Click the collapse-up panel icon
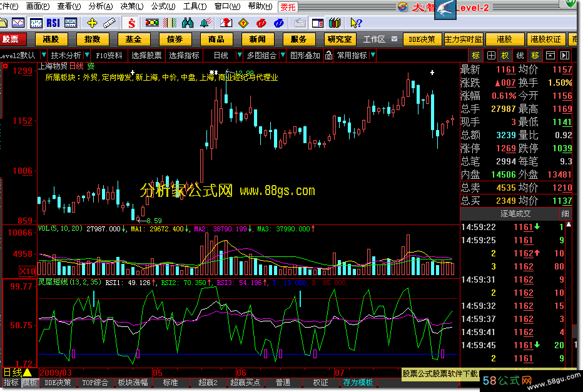Viewport: 583px width, 392px height. 550,56
